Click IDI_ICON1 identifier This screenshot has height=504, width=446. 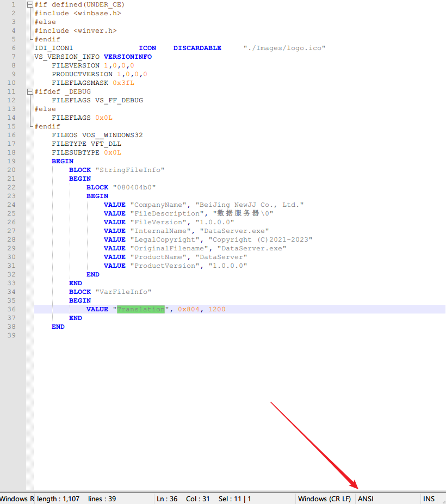[x=54, y=48]
